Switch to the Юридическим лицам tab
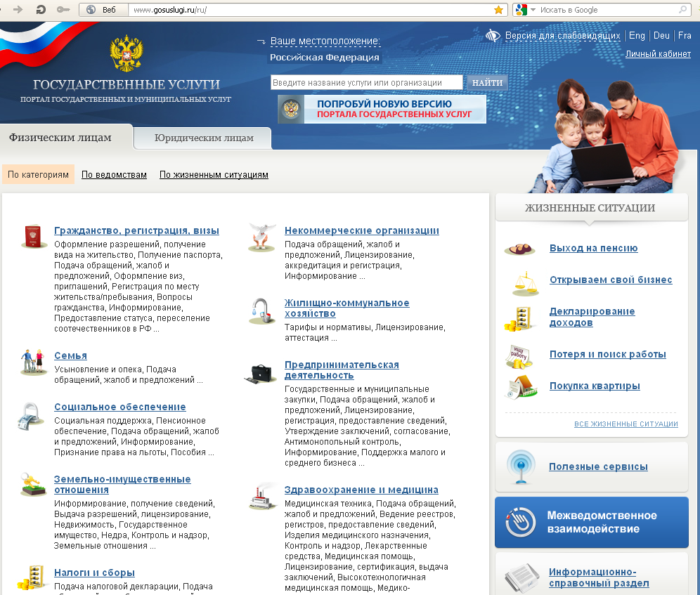The image size is (700, 595). (x=204, y=138)
